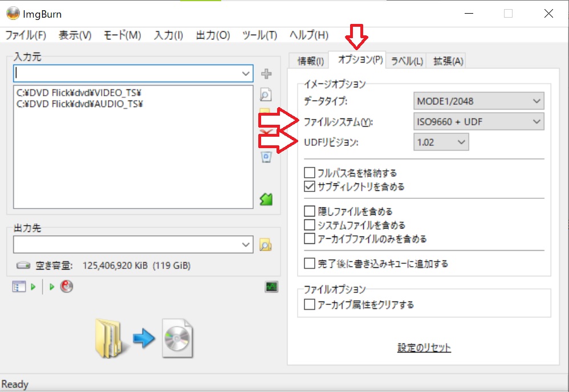Enable システムファイルを含める checkbox
This screenshot has height=392, width=569.
[x=310, y=225]
